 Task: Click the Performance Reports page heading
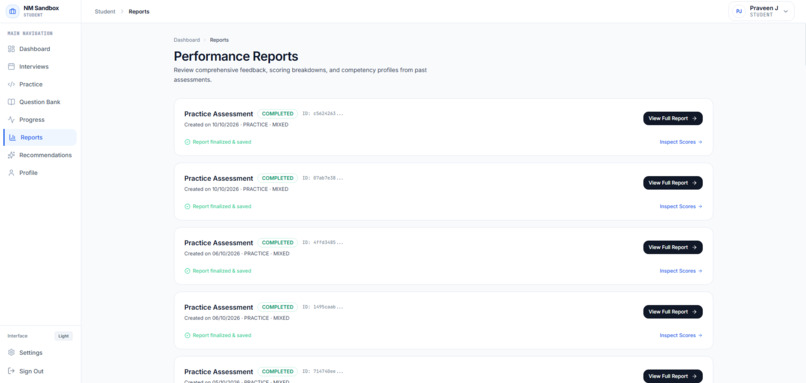pyautogui.click(x=236, y=57)
